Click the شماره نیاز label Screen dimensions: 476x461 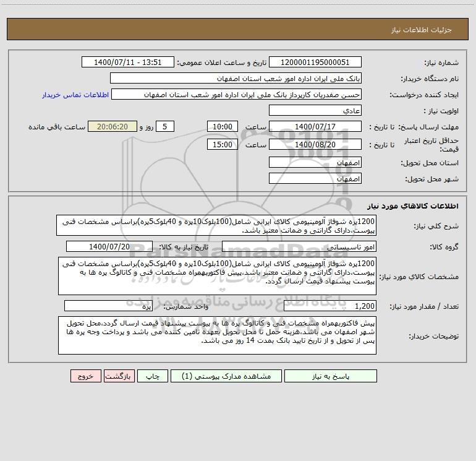[x=441, y=63]
